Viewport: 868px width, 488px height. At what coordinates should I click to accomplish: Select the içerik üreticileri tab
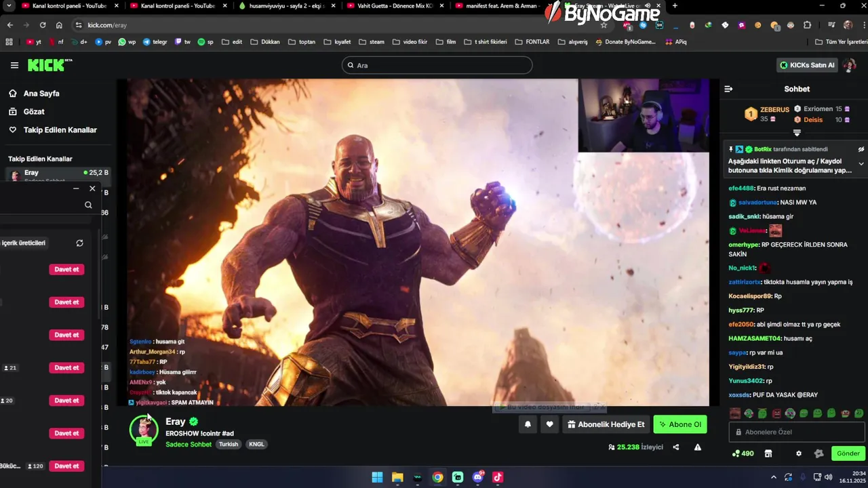(24, 243)
